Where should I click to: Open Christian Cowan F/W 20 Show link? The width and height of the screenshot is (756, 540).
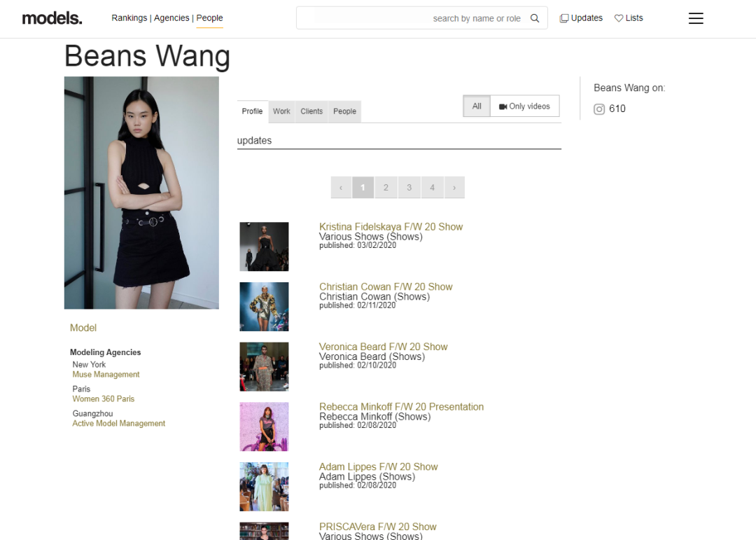coord(386,286)
